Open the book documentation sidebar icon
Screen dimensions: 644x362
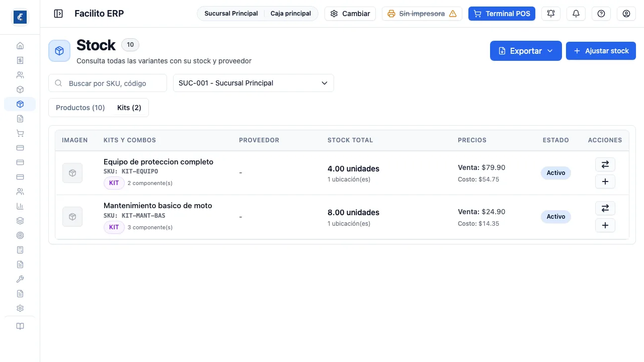pyautogui.click(x=20, y=326)
